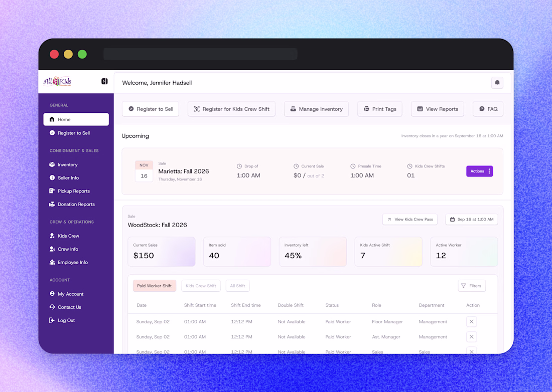Open the View Reports button
Viewport: 552px width, 392px height.
437,109
